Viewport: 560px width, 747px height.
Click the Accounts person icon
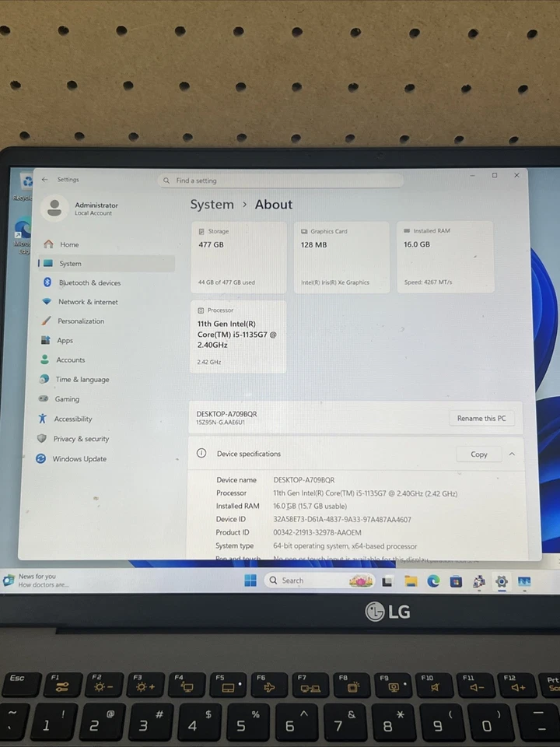(45, 359)
